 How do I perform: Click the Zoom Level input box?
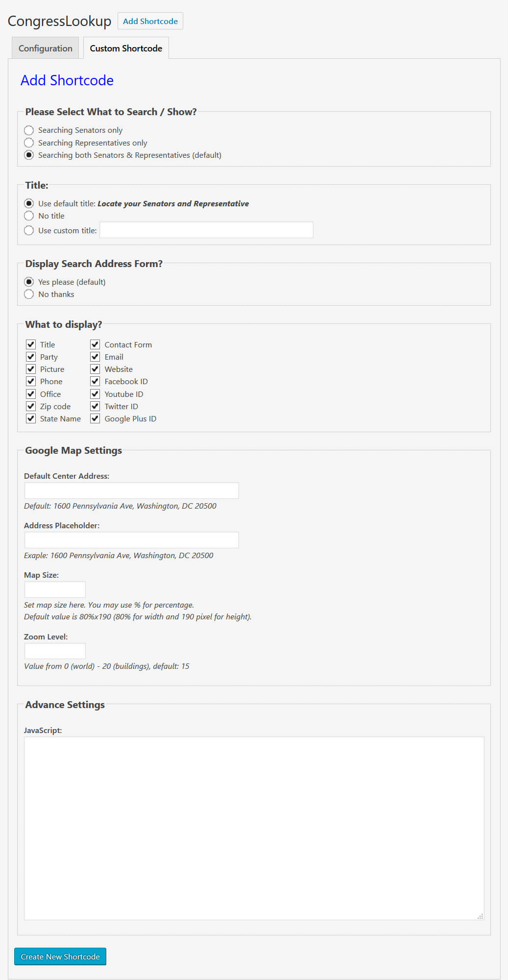[x=55, y=651]
